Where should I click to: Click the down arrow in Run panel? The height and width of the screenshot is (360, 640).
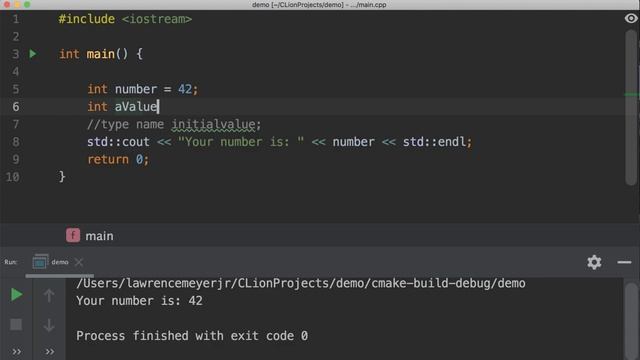coord(49,325)
